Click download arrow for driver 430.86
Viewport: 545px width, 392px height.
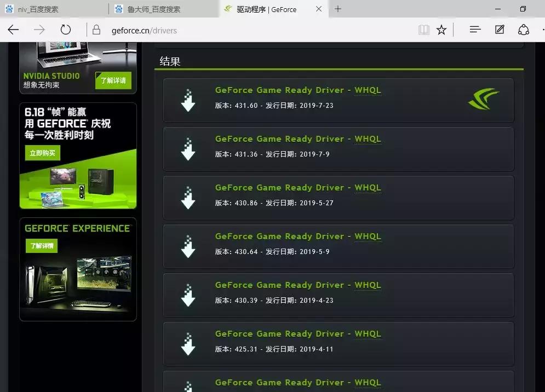(x=188, y=198)
